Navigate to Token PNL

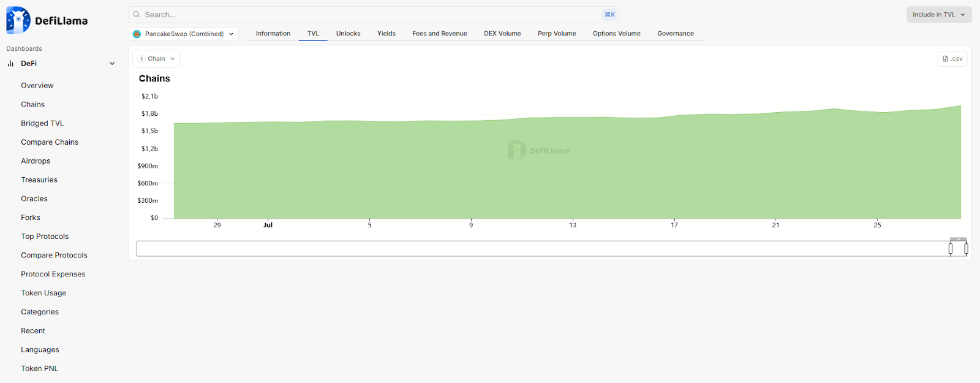coord(39,369)
